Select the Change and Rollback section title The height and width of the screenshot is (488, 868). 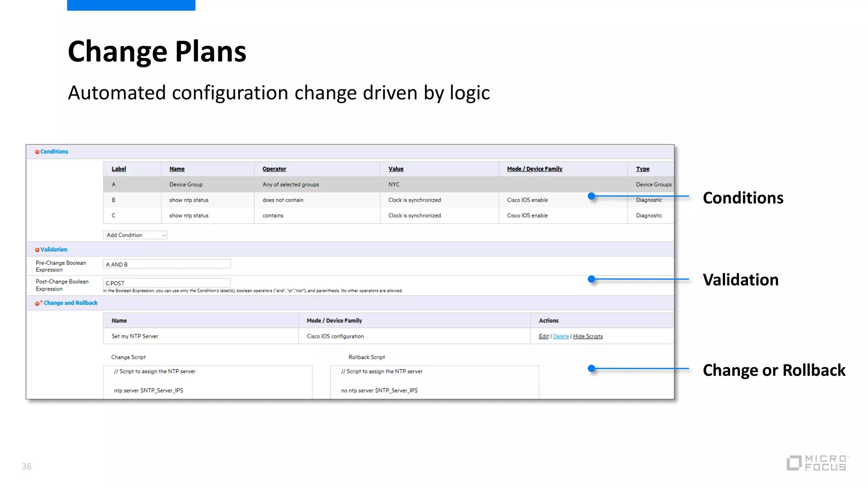[70, 303]
